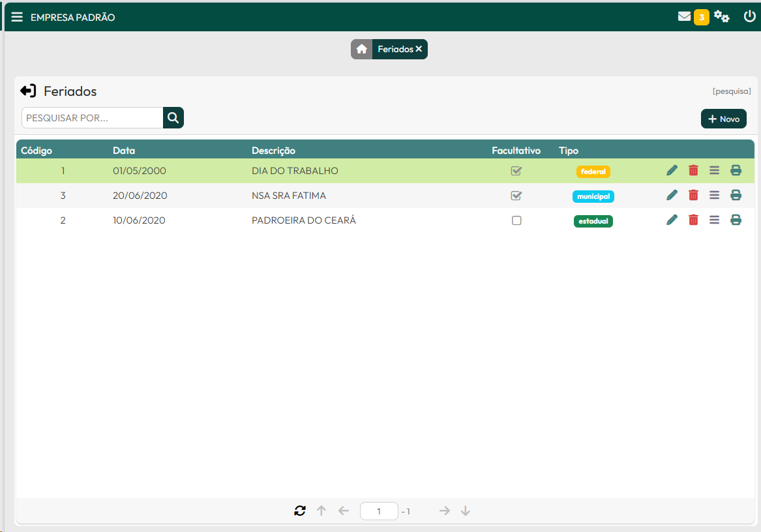The image size is (761, 532).
Task: Click the Novo button
Action: coord(723,119)
